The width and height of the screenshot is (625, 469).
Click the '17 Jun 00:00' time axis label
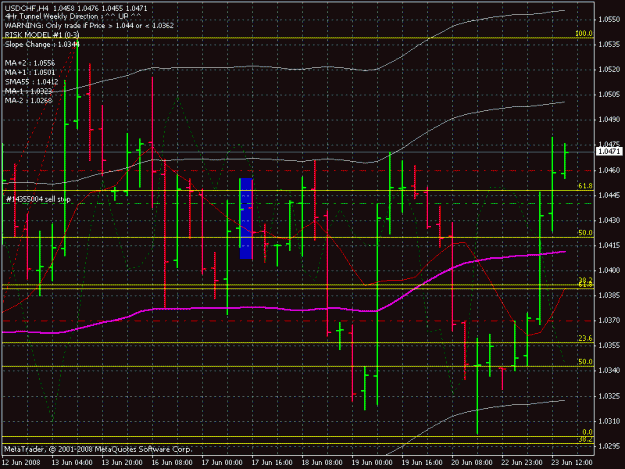point(222,462)
